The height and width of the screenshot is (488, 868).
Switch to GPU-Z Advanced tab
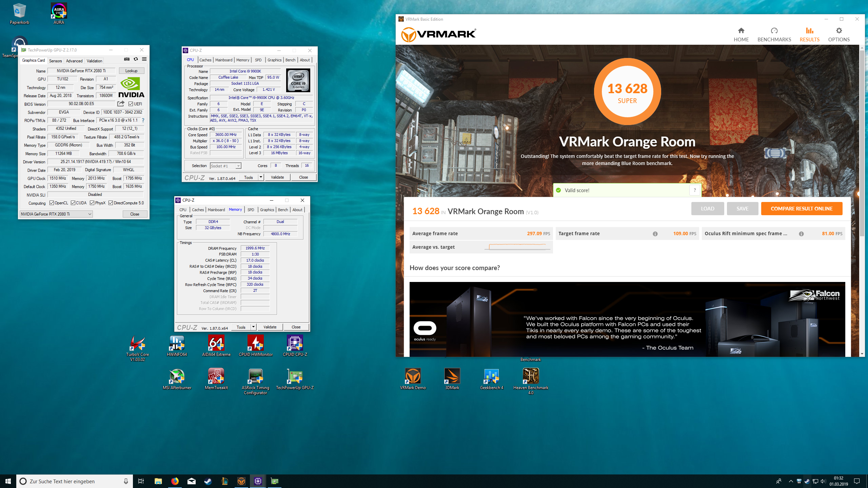pyautogui.click(x=74, y=61)
